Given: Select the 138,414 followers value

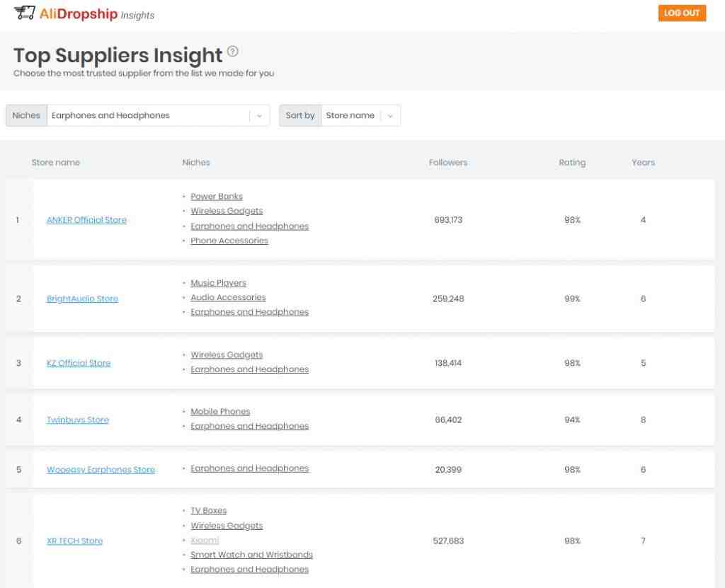Looking at the screenshot, I should [448, 363].
